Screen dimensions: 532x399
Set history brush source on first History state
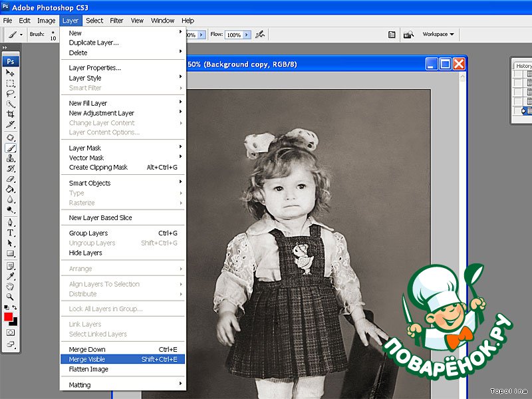[519, 74]
